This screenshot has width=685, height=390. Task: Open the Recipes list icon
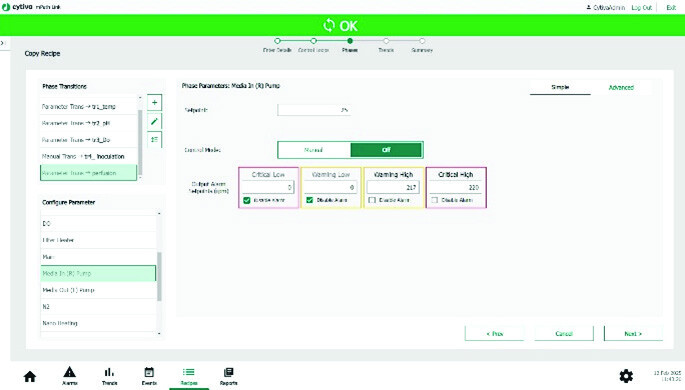click(x=189, y=372)
